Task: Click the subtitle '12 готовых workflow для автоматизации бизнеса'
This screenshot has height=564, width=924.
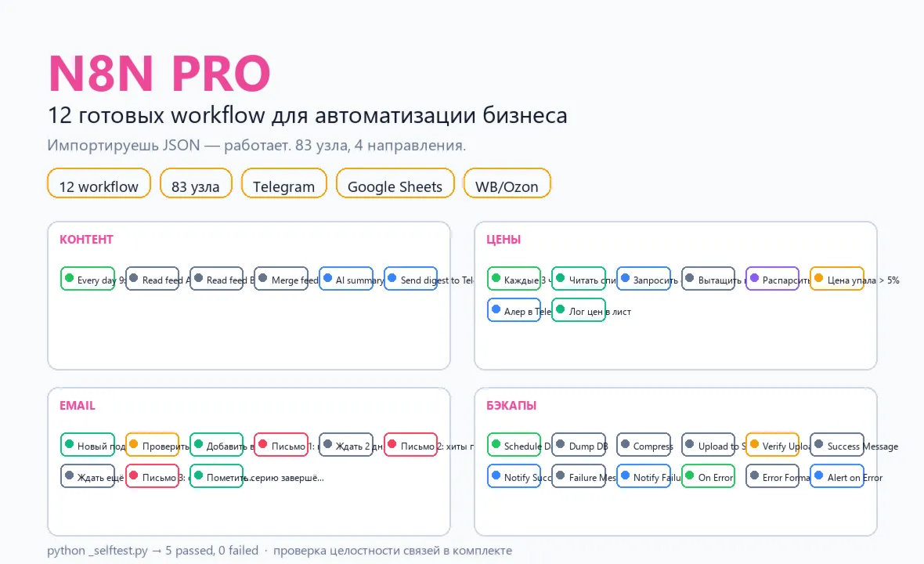Action: (307, 115)
